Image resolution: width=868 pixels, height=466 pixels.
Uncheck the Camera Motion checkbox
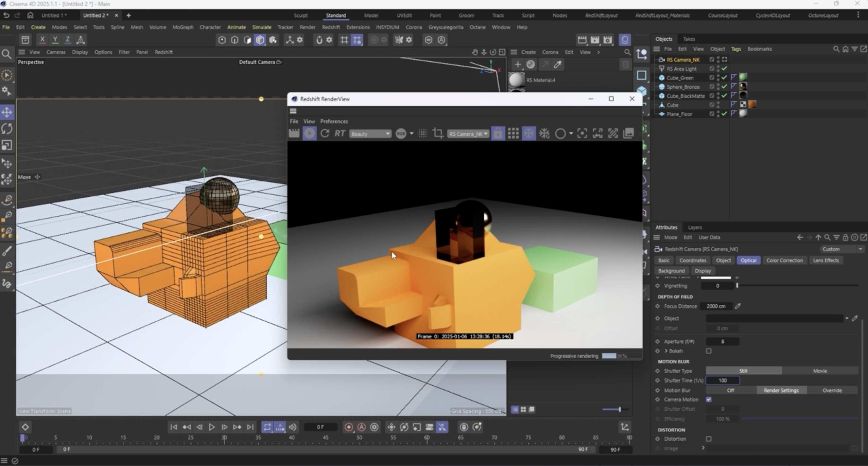pos(709,399)
